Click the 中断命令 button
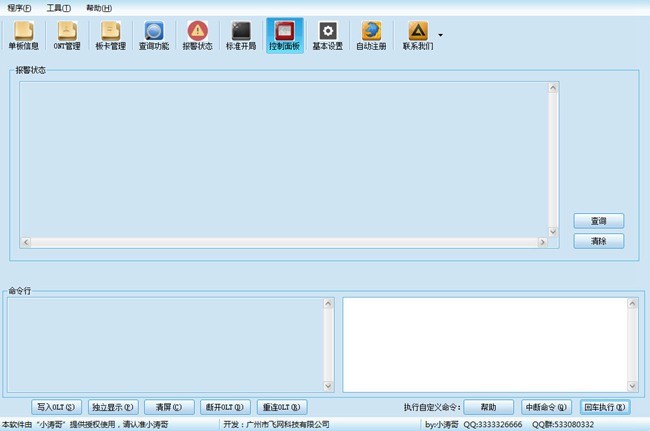Screen dimensions: 650x431 coord(546,407)
